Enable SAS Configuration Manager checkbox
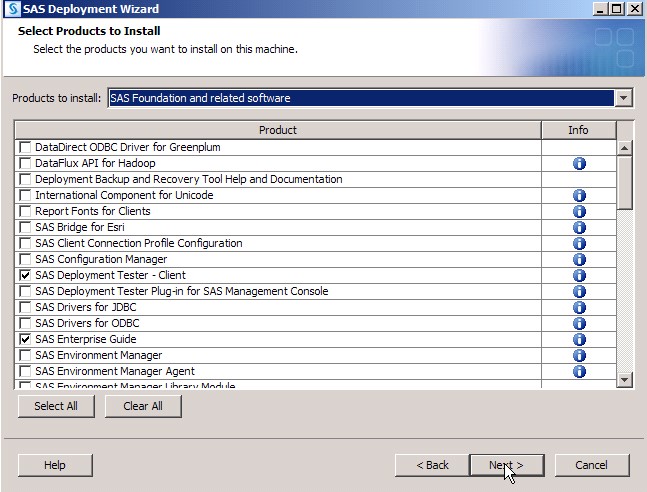This screenshot has height=492, width=647. tap(25, 259)
